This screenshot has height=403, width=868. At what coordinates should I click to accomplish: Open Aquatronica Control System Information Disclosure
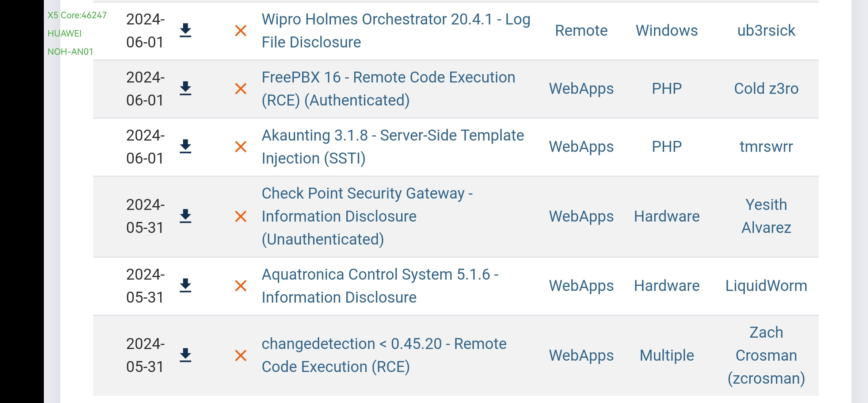pos(380,286)
